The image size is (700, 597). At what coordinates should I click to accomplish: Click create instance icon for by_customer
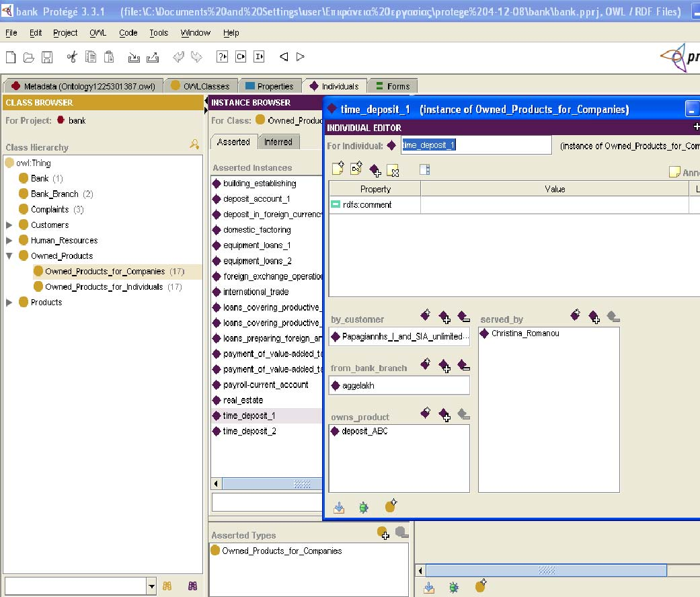(426, 315)
